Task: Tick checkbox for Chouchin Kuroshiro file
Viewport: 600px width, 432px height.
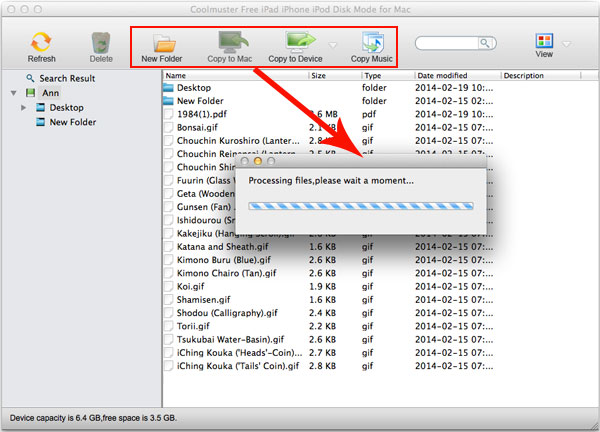Action: (168, 140)
